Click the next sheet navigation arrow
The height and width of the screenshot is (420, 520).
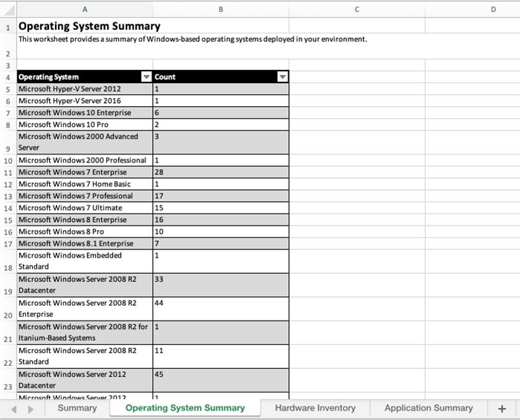click(30, 409)
